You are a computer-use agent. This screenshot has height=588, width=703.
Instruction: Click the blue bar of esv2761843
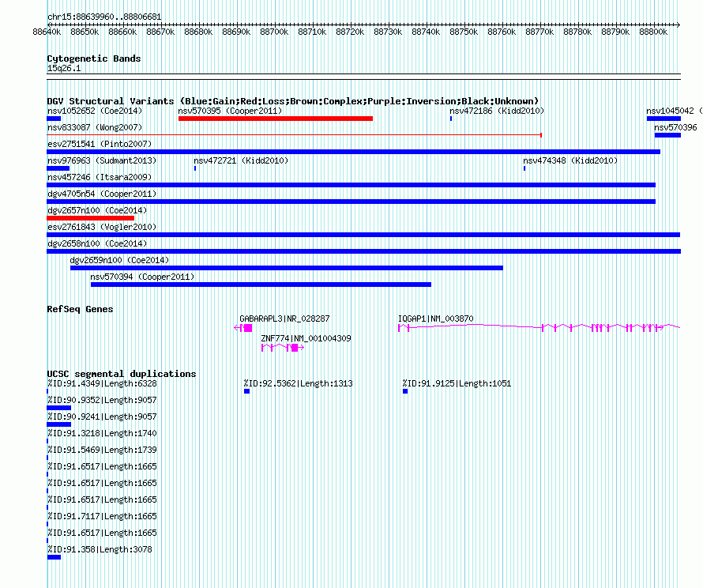coord(363,235)
